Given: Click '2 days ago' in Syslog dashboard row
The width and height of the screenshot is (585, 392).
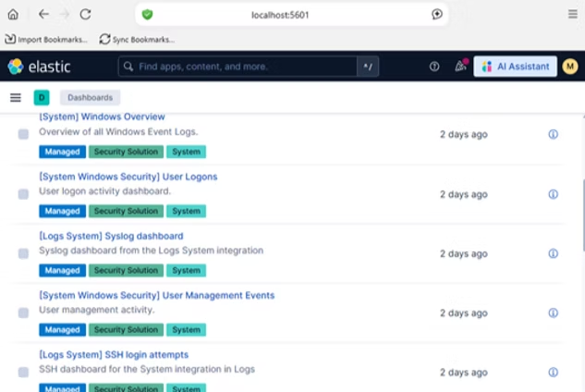Looking at the screenshot, I should [463, 254].
